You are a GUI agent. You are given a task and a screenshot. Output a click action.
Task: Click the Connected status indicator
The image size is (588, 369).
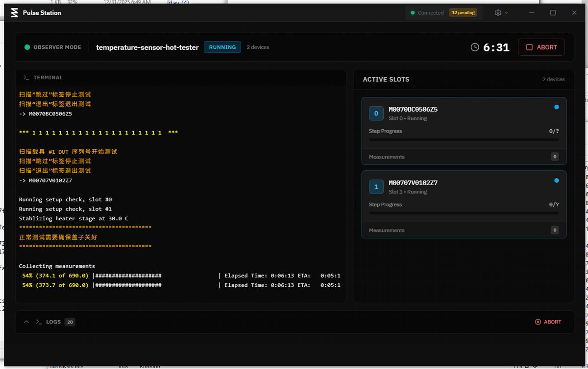[x=427, y=13]
